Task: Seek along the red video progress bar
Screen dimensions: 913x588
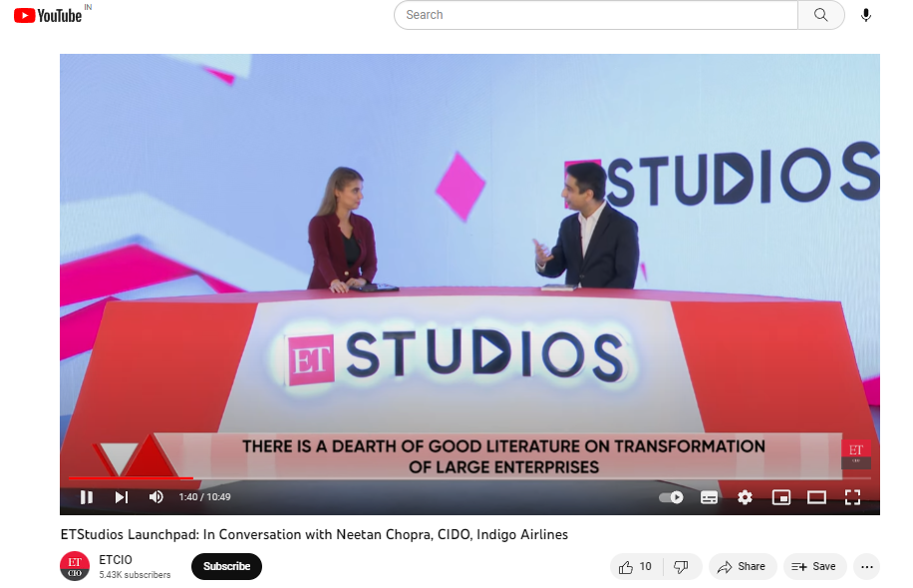Action: coord(469,478)
